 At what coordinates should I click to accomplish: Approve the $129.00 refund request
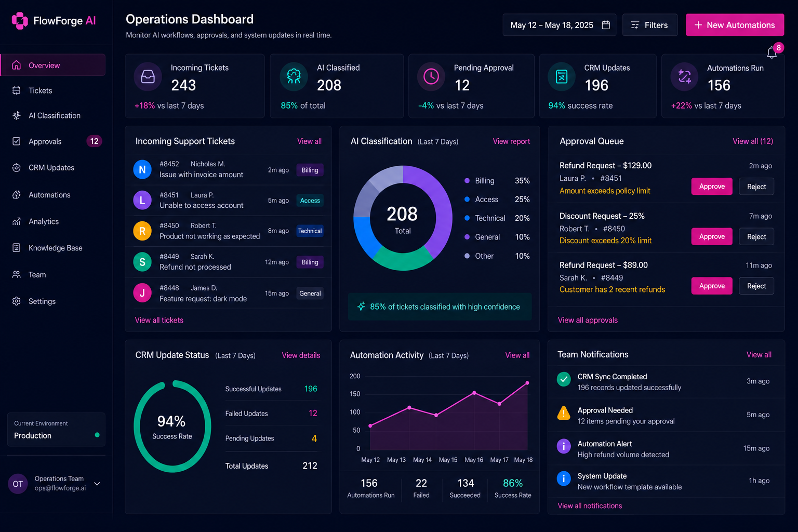tap(712, 187)
